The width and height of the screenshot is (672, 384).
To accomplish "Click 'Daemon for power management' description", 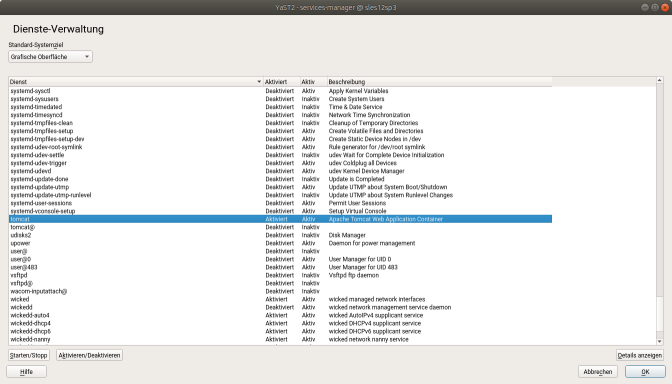I will click(x=372, y=243).
